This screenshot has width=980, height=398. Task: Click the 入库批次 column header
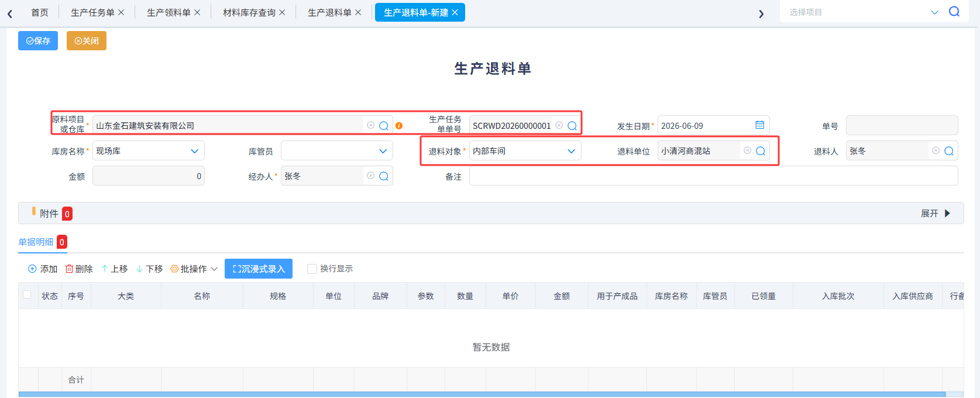pos(838,296)
